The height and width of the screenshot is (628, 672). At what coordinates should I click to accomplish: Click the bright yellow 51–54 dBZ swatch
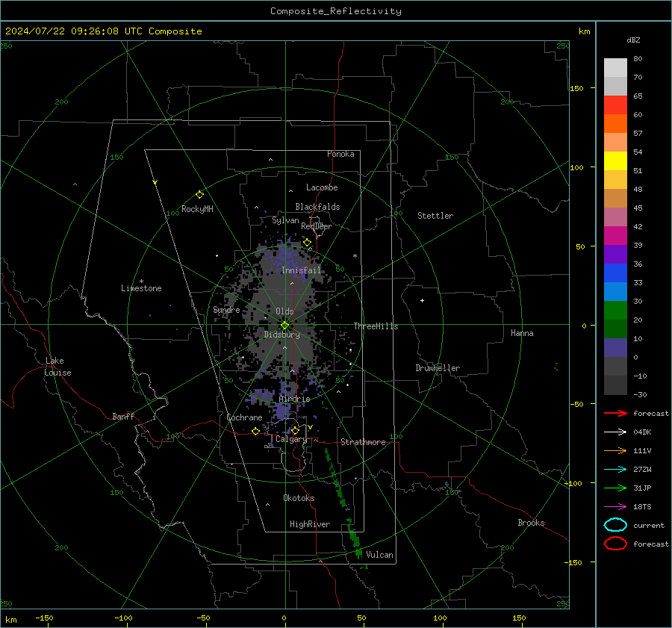(x=615, y=161)
